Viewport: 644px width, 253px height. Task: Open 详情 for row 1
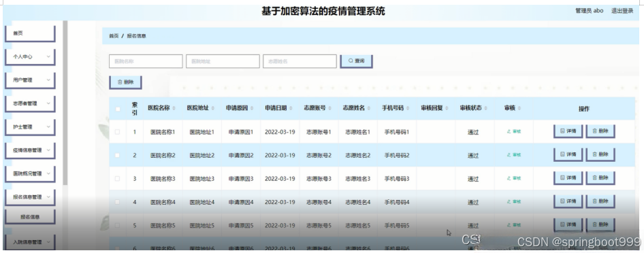[x=568, y=131]
